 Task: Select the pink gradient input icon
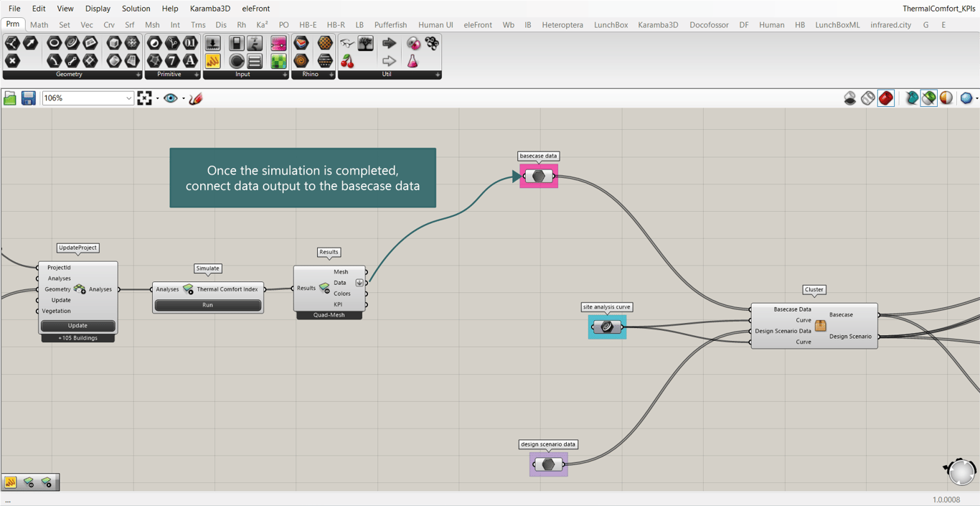point(278,43)
